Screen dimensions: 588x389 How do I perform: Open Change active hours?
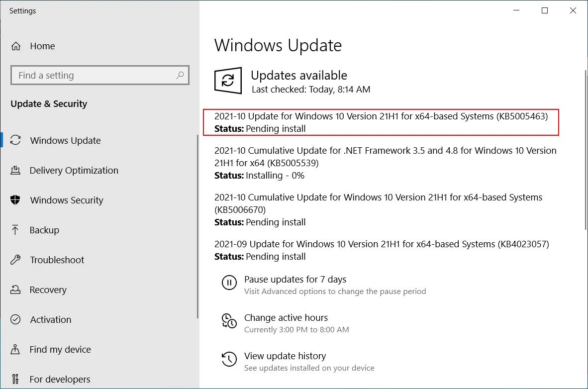click(286, 318)
